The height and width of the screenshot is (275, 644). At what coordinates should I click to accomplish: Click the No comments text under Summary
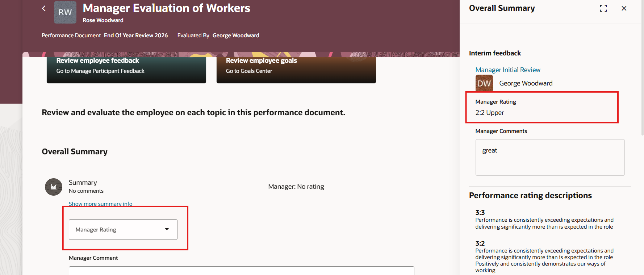(x=86, y=191)
